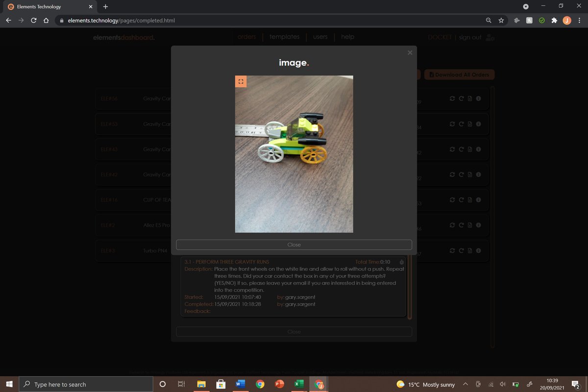This screenshot has width=588, height=392.
Task: Click the fullscreen expand icon on the image
Action: pos(241,81)
